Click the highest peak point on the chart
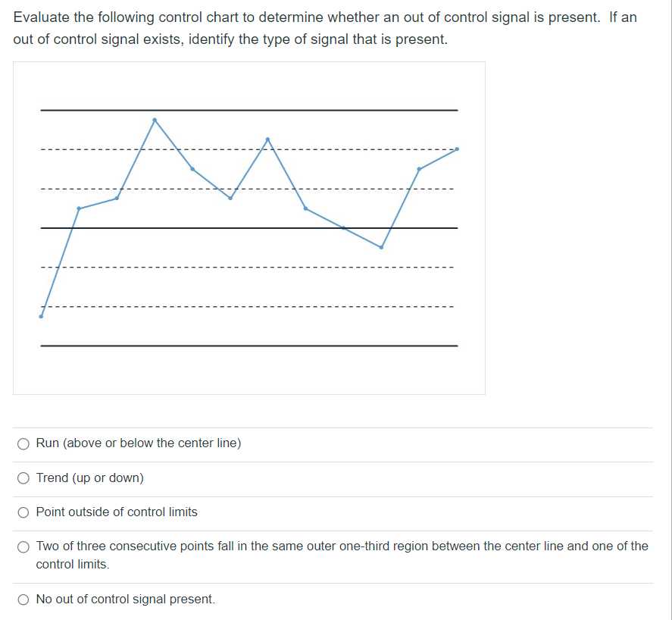The height and width of the screenshot is (620, 672). pos(155,119)
